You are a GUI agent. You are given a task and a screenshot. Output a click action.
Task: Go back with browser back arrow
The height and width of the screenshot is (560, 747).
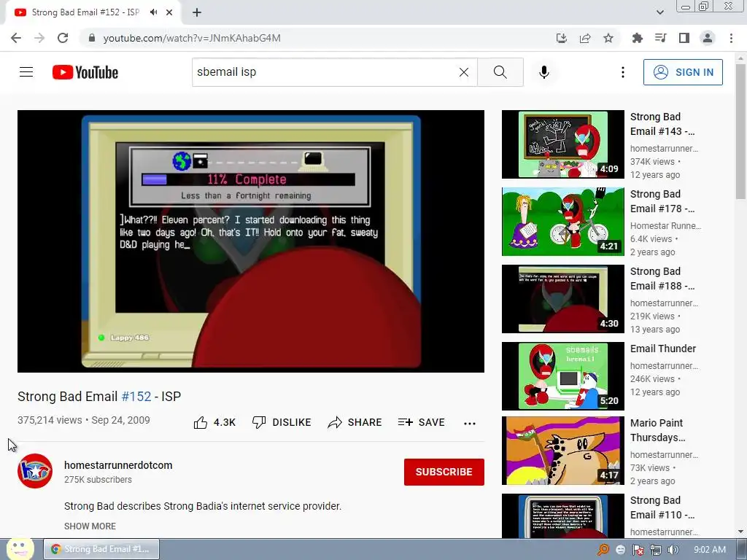click(16, 38)
